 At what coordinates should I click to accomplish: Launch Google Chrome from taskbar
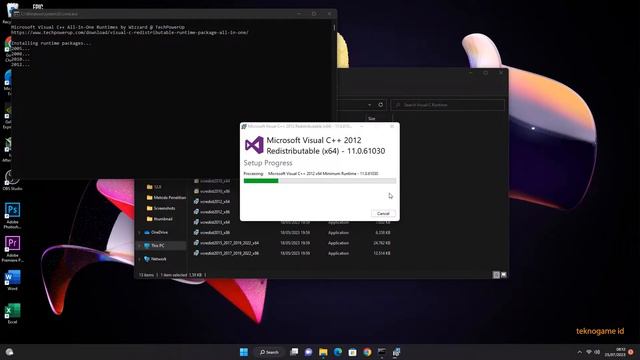(x=367, y=352)
